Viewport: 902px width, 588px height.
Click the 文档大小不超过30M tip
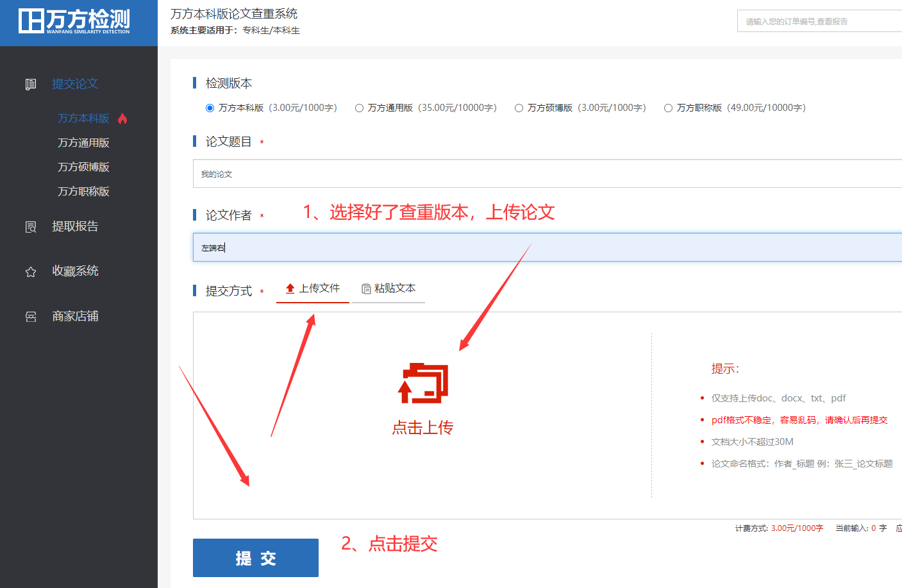click(x=753, y=442)
